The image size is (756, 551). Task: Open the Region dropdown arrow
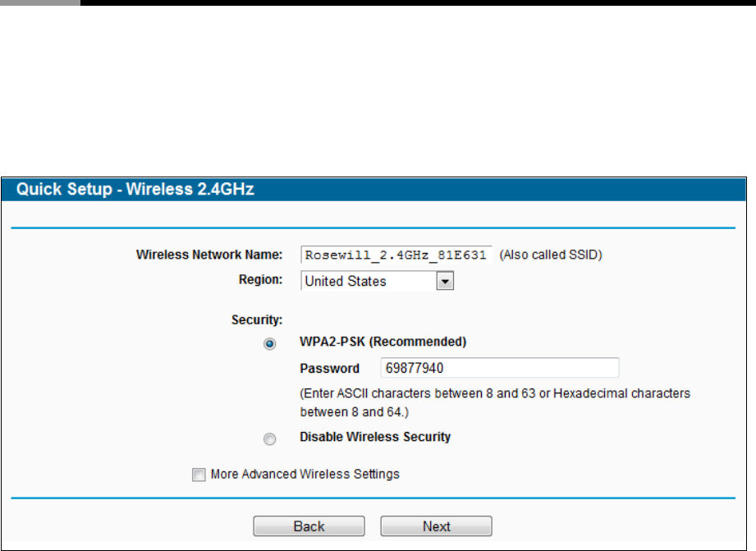445,281
